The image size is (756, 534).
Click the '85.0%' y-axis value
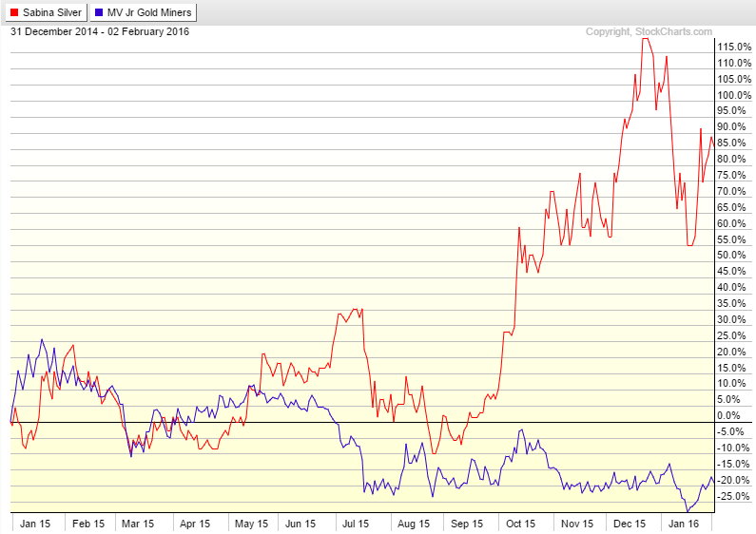click(732, 143)
